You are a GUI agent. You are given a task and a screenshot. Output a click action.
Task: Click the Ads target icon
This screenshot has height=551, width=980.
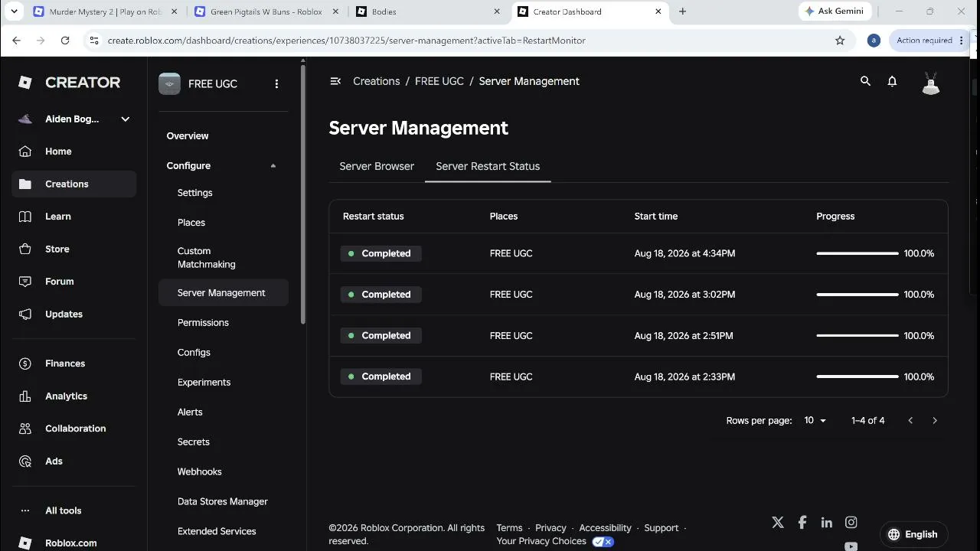[x=25, y=461]
